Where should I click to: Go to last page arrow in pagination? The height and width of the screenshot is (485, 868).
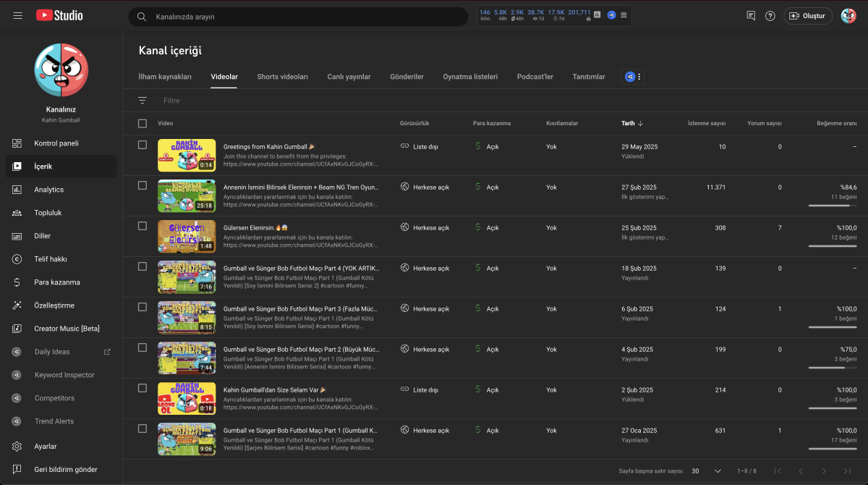[x=847, y=471]
